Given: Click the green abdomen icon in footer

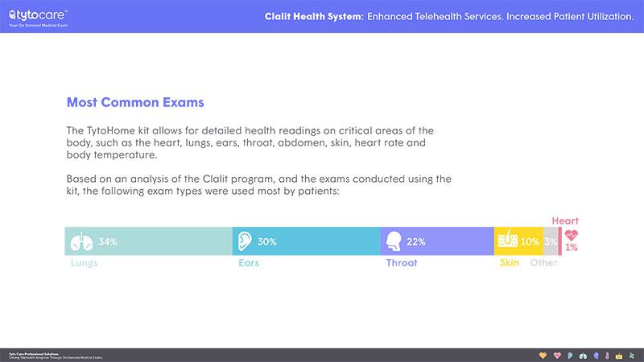Looking at the screenshot, I should 632,356.
